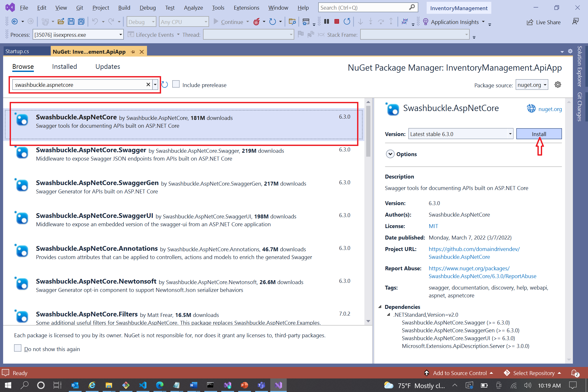Click the Install button for Swashbuckle.AspNetCore
The image size is (588, 392).
click(x=539, y=133)
